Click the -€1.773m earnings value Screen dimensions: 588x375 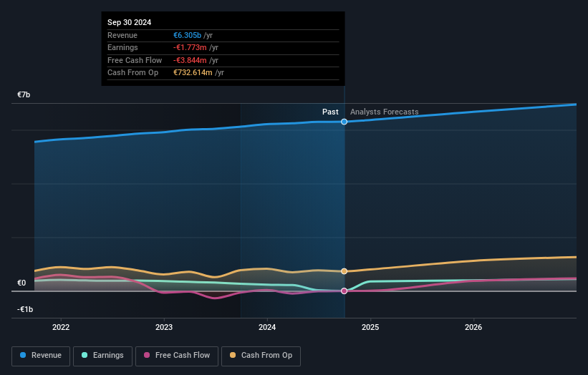pos(190,47)
